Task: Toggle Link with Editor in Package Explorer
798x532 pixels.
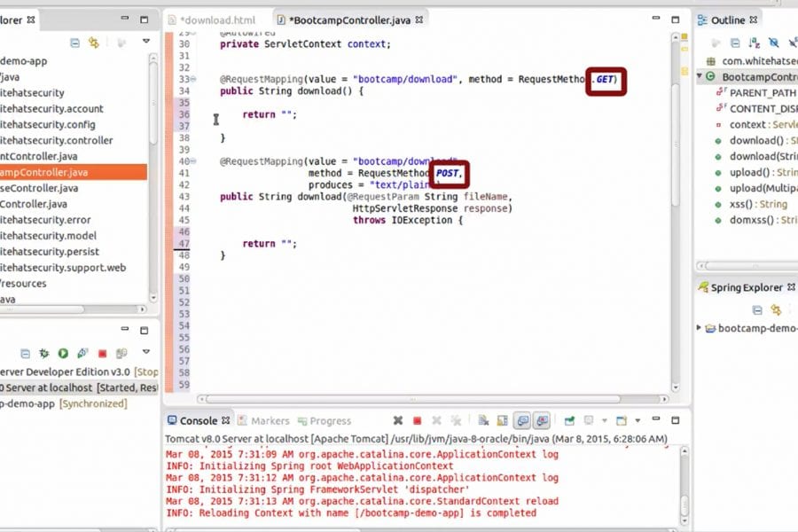Action: click(93, 42)
